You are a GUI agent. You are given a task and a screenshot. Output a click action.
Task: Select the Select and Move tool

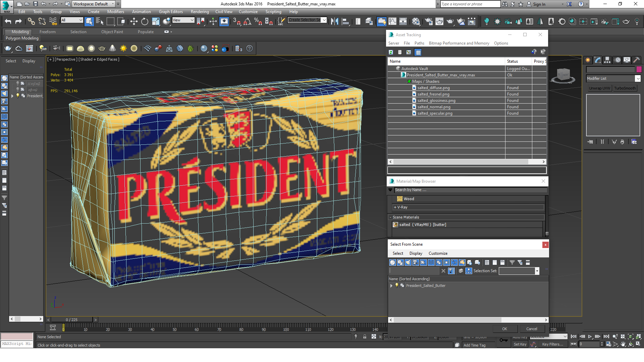coord(134,22)
